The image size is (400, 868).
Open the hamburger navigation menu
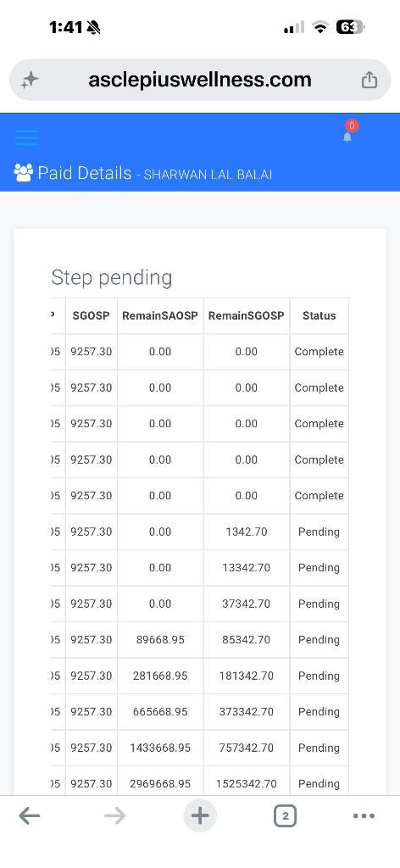click(x=26, y=137)
